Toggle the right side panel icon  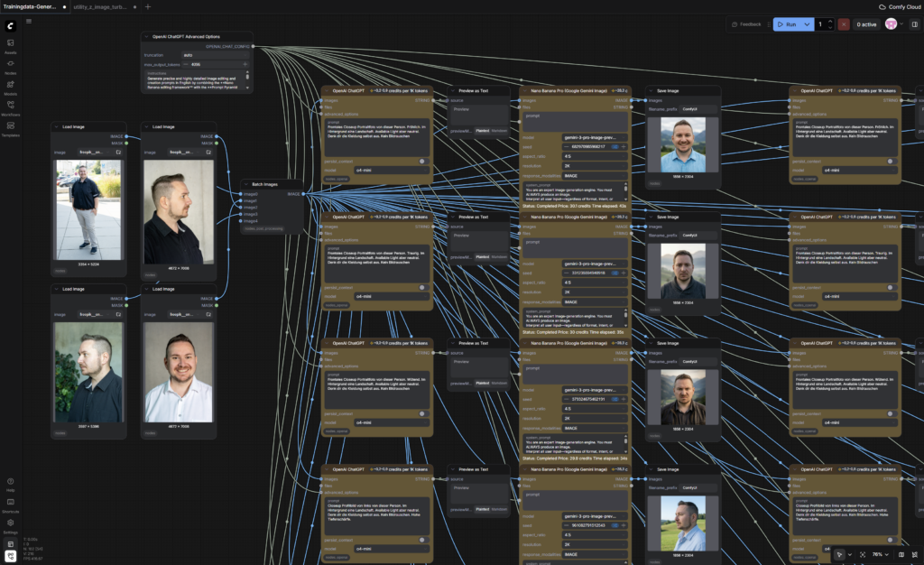[x=914, y=24]
